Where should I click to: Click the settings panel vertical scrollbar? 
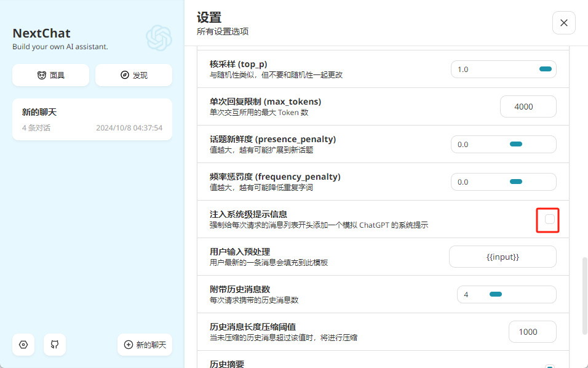(584, 295)
